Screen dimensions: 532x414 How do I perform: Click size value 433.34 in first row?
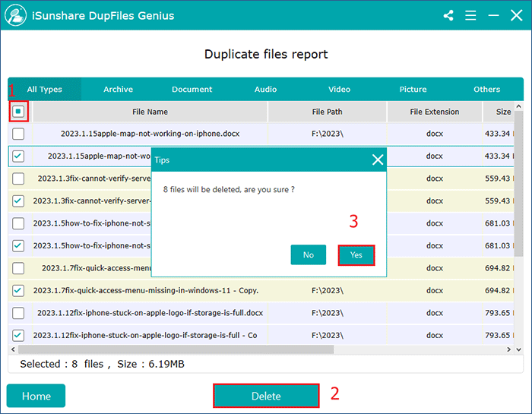pos(497,134)
